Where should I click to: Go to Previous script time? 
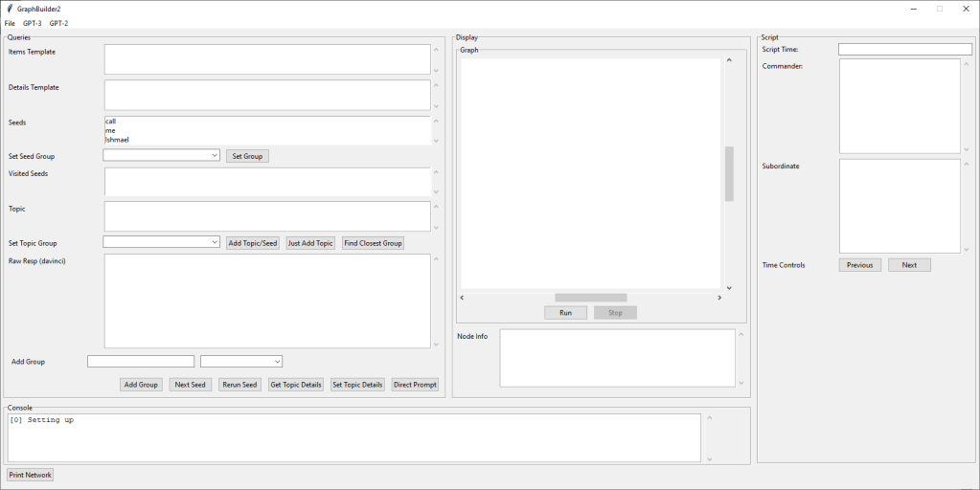click(859, 265)
